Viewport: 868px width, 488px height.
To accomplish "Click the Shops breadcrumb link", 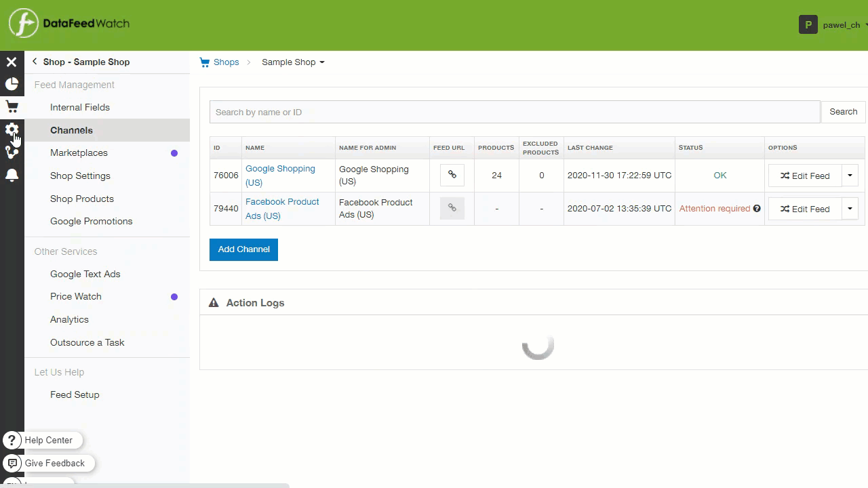I will tap(226, 62).
